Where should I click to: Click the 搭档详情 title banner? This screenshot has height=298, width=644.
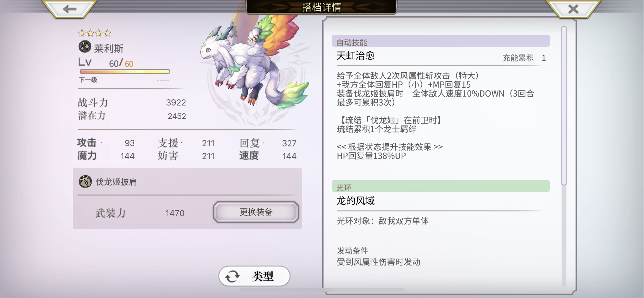(321, 7)
